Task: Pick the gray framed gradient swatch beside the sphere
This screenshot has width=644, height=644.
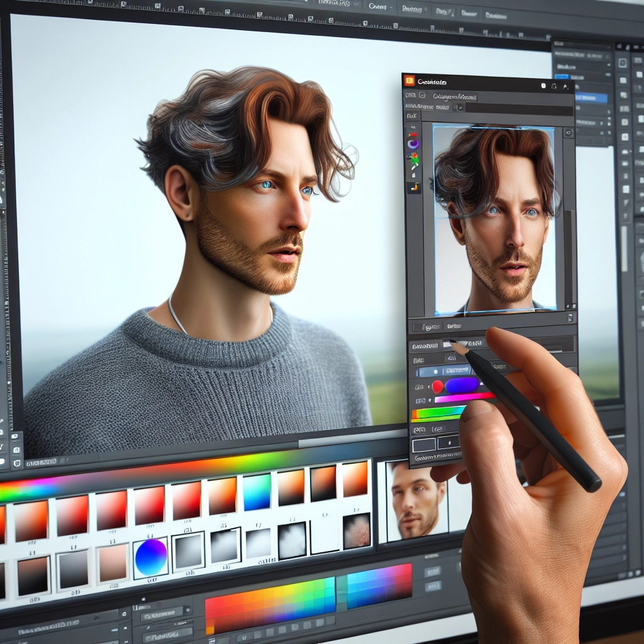Action: tap(189, 551)
